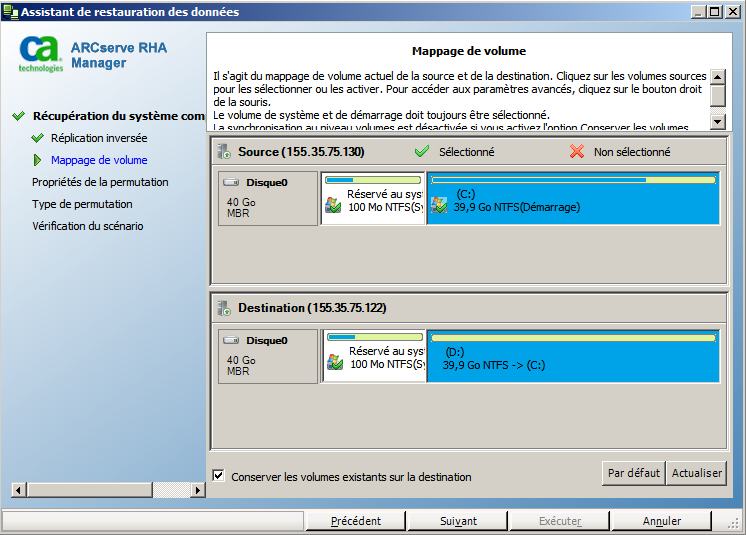The height and width of the screenshot is (535, 746).
Task: Open the Propriétés de la permutation step
Action: click(x=100, y=182)
